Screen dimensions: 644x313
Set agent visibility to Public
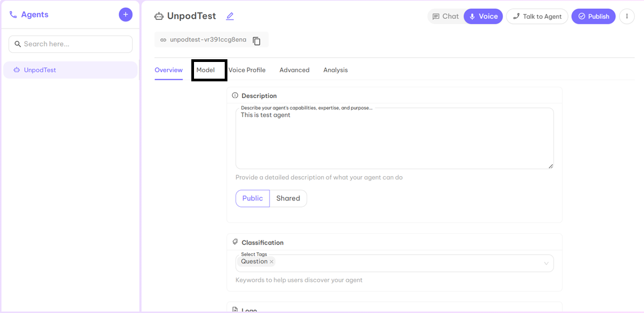(x=253, y=198)
